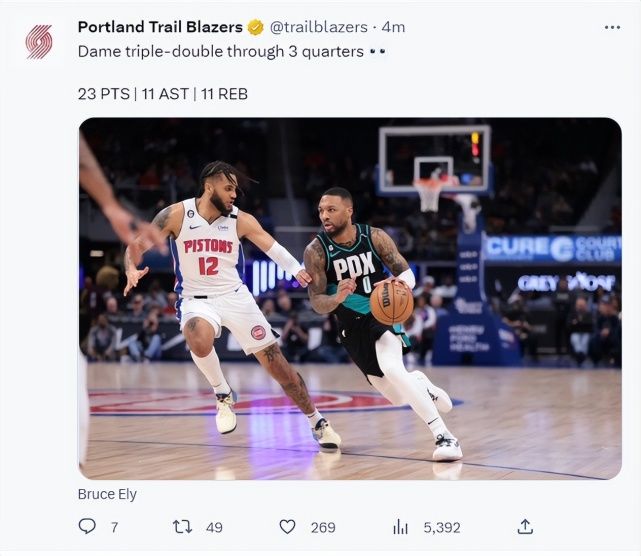
Task: Click the retweet count of 49
Action: 214,527
